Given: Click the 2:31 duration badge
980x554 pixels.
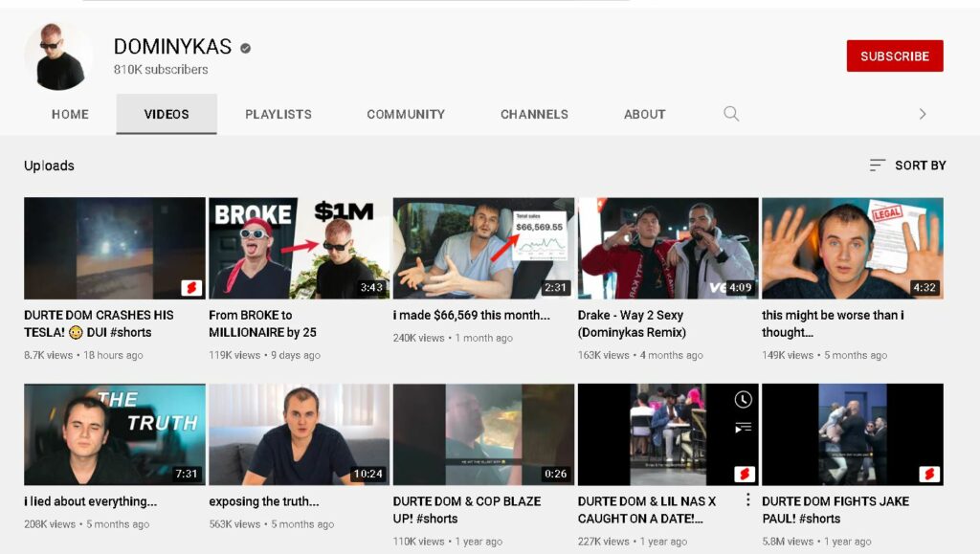Looking at the screenshot, I should click(x=555, y=287).
